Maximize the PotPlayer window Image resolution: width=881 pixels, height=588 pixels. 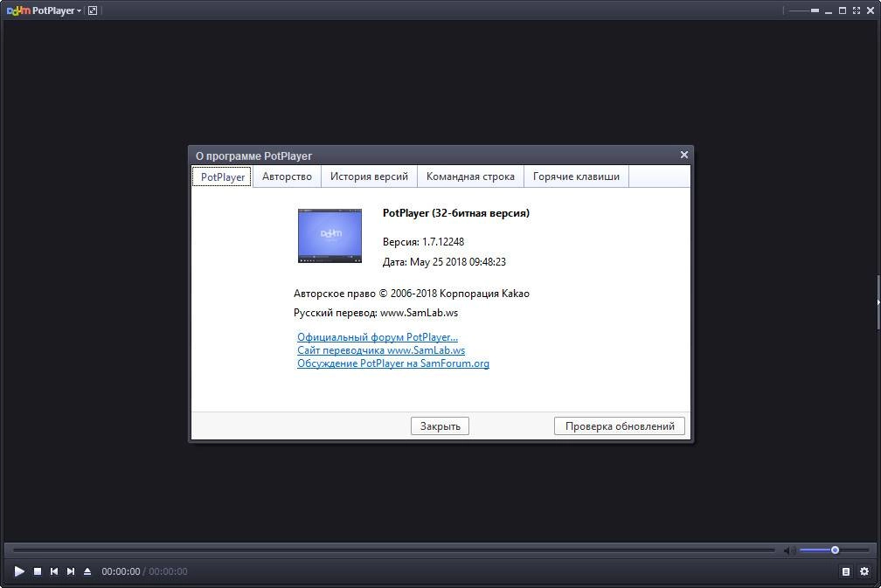pyautogui.click(x=843, y=10)
